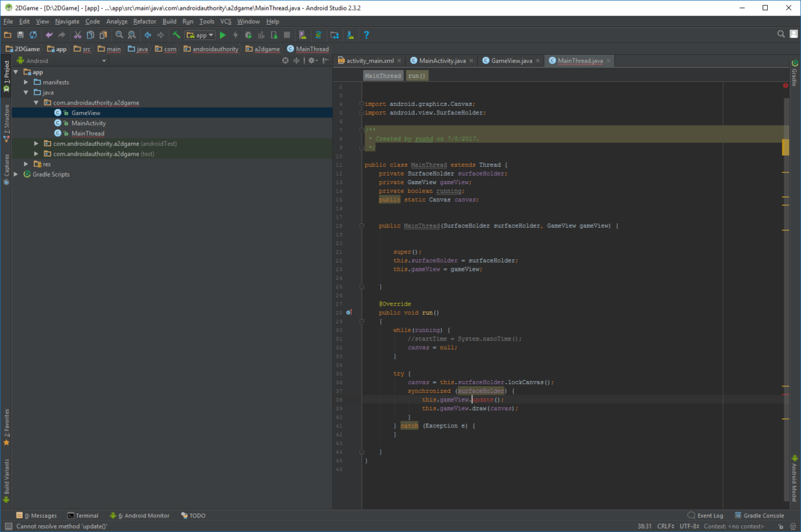Expand the Gradle Scripts node
The height and width of the screenshot is (532, 801).
(16, 174)
